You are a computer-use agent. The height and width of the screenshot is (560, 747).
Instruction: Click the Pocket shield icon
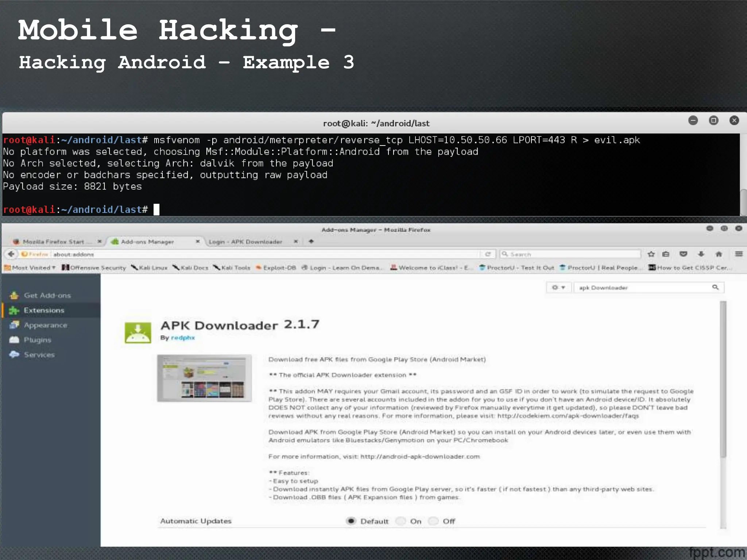coord(684,254)
